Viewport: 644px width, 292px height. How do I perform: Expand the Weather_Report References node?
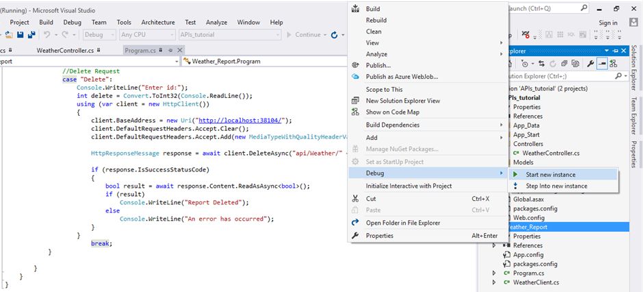point(494,245)
